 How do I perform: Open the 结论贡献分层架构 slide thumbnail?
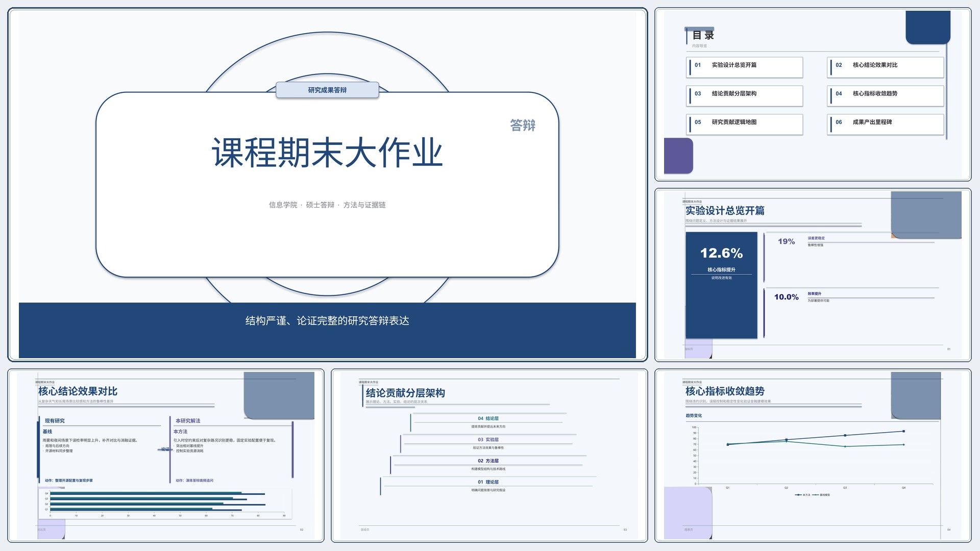489,455
